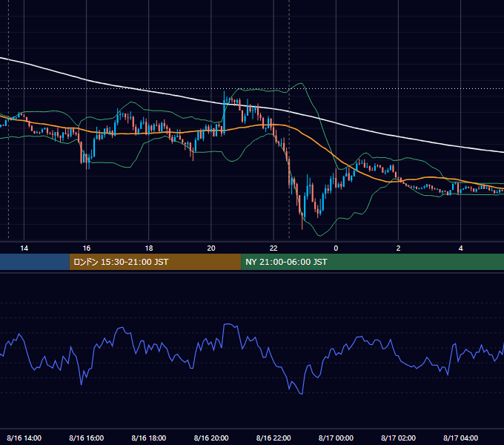Click the blue session bar before ロンドン

tap(35, 262)
